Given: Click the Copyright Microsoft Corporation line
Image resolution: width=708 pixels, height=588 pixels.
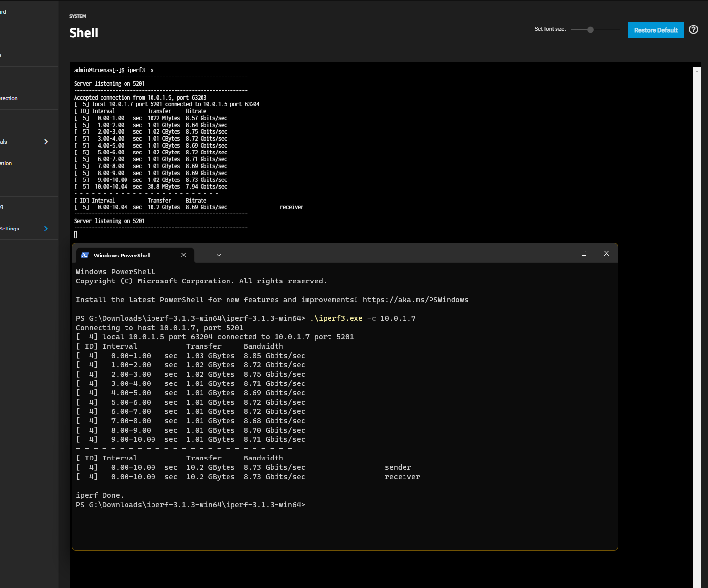Looking at the screenshot, I should tap(201, 281).
